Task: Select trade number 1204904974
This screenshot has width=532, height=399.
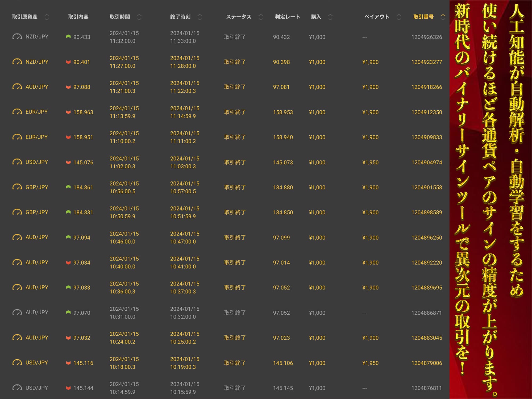Action: click(426, 162)
